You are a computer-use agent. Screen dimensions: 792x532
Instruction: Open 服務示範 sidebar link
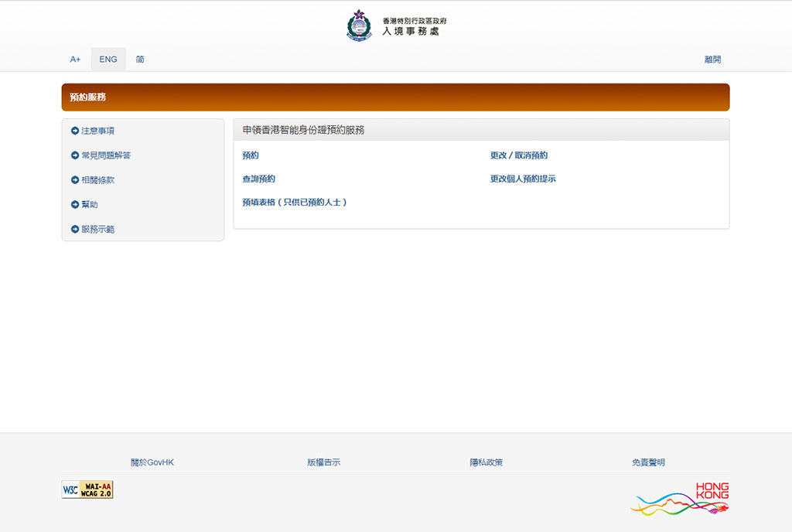[x=98, y=229]
